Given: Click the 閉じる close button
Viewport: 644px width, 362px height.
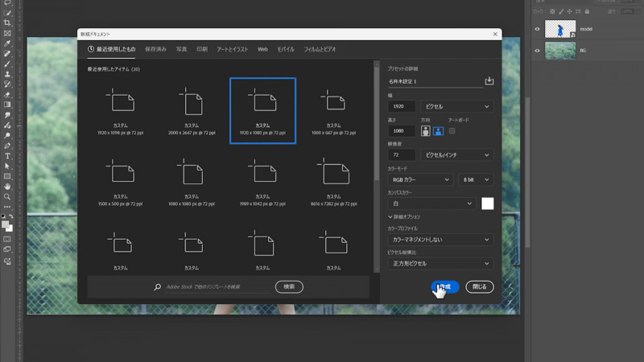Looking at the screenshot, I should coord(479,287).
